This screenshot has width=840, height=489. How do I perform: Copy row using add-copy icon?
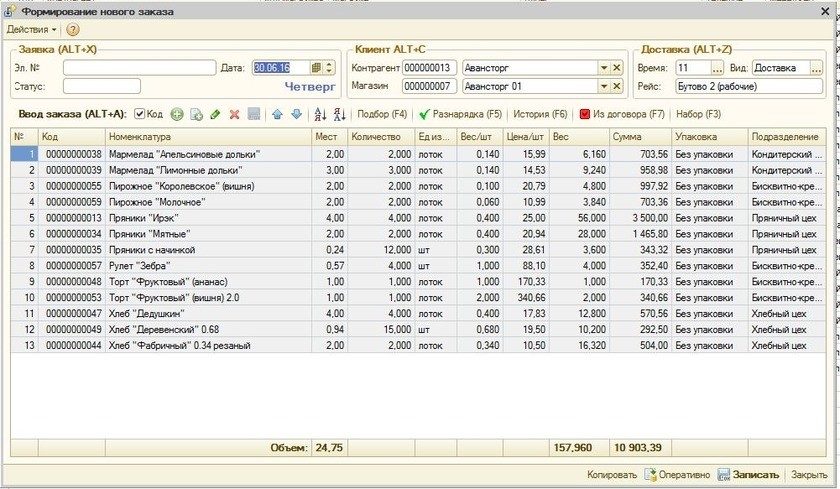pos(197,114)
